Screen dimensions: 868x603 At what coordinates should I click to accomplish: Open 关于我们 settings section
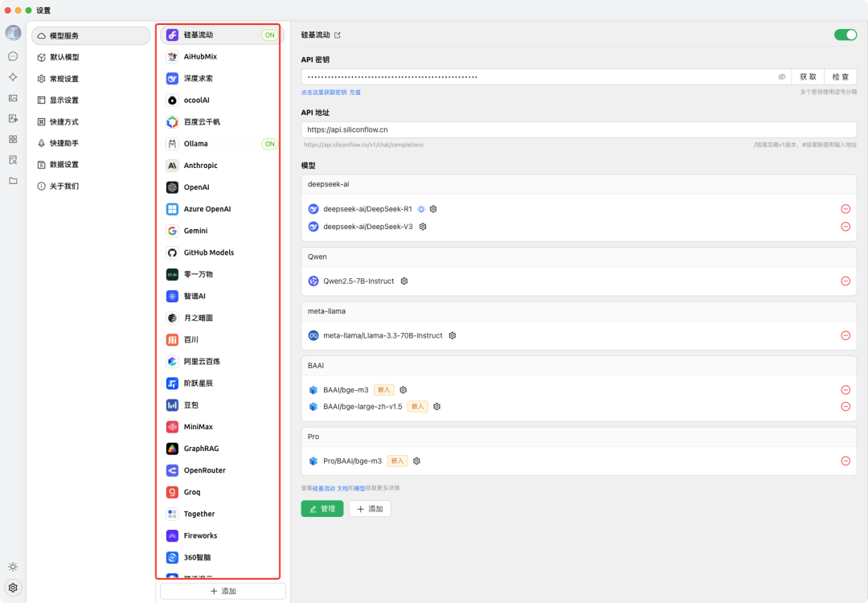[x=91, y=186]
